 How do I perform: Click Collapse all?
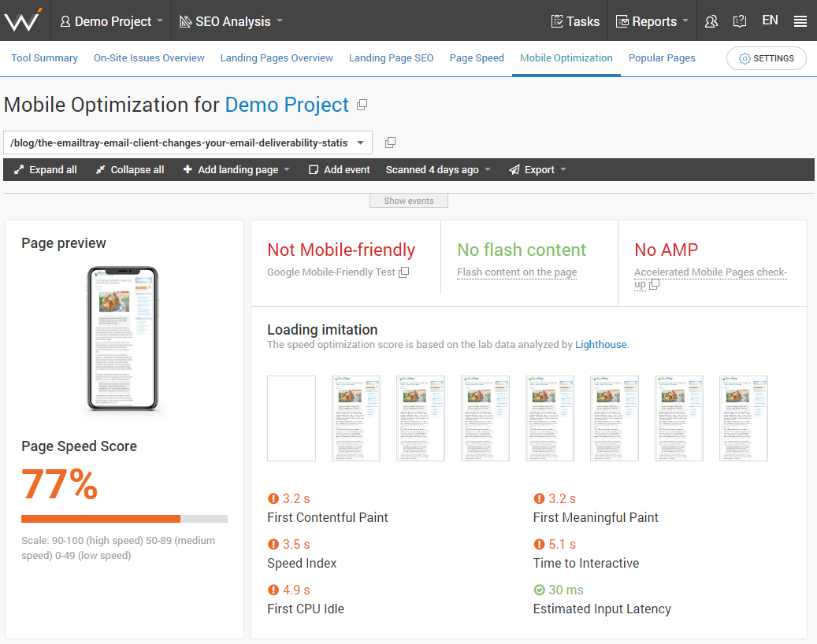(x=129, y=170)
